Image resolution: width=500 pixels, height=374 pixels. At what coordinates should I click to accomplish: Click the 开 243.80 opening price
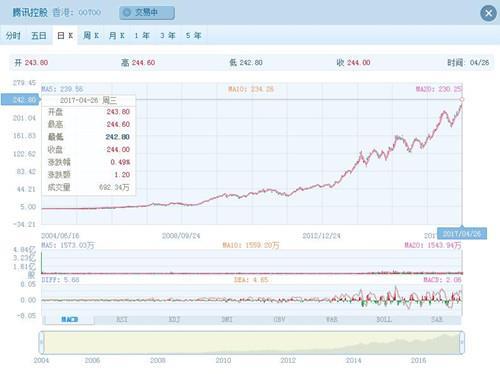31,63
